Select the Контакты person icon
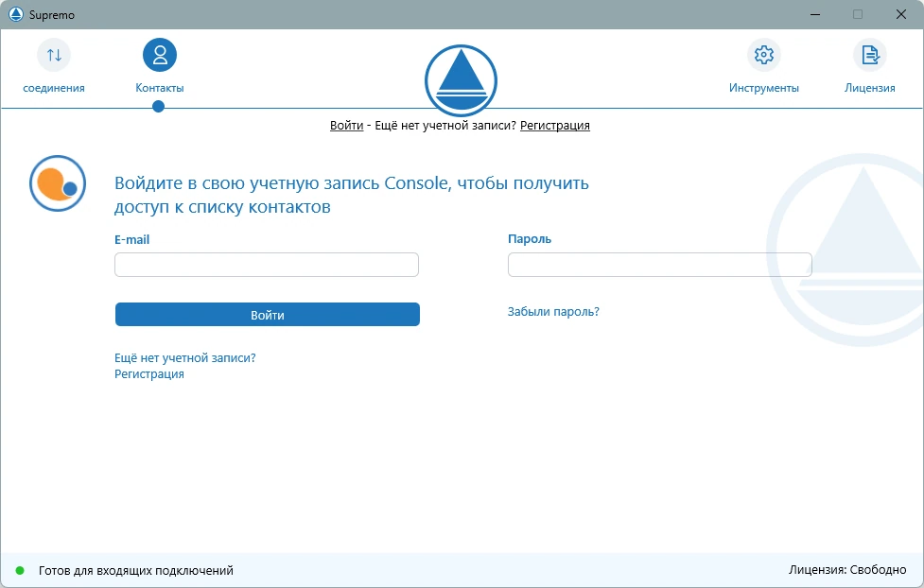The image size is (924, 588). 160,55
